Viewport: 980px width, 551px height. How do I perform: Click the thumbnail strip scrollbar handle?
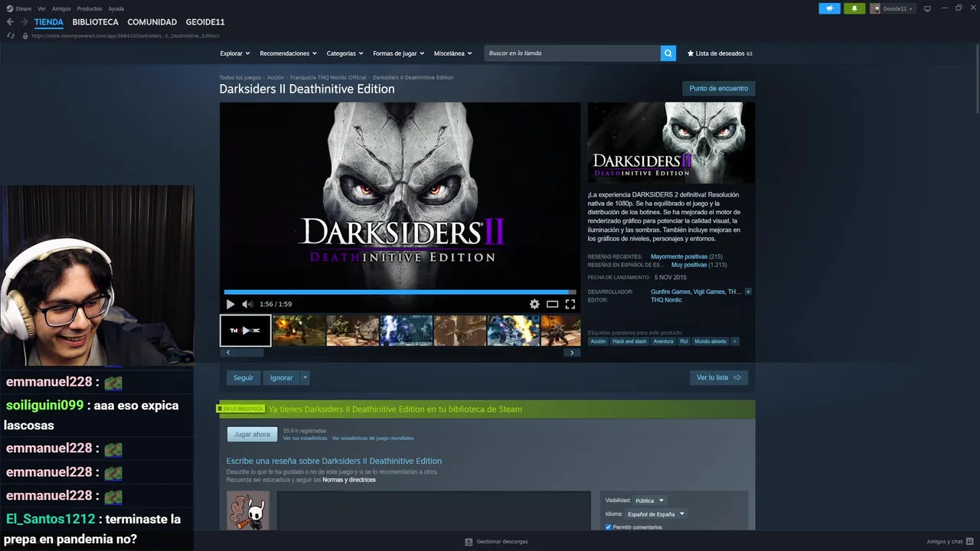point(250,352)
